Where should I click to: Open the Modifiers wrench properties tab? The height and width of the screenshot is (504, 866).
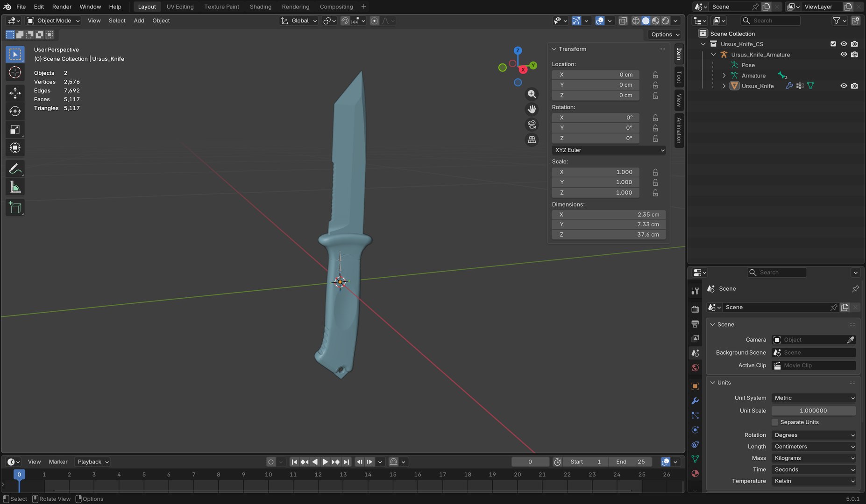coord(695,401)
